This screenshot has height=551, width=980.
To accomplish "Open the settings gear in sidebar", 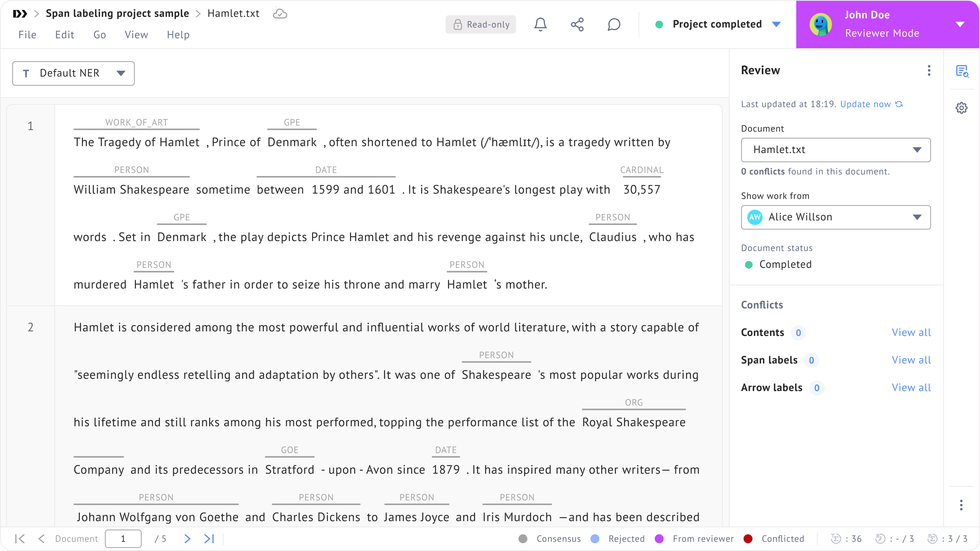I will point(962,108).
